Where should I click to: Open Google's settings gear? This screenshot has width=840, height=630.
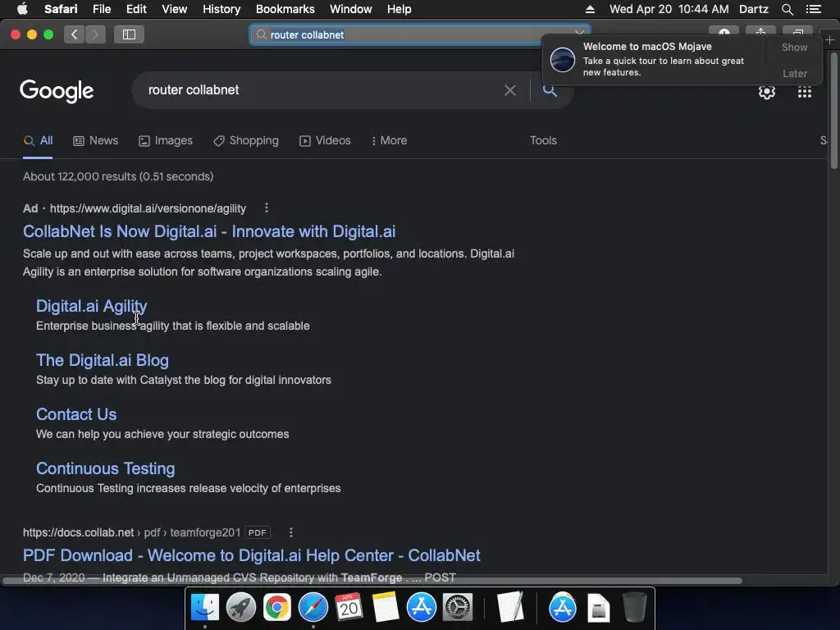point(767,92)
